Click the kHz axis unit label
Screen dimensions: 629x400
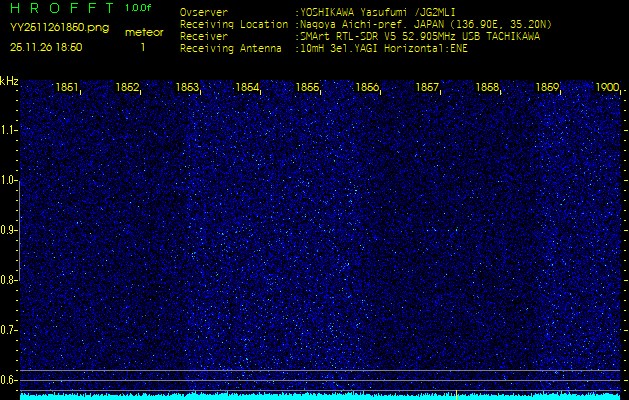point(9,81)
